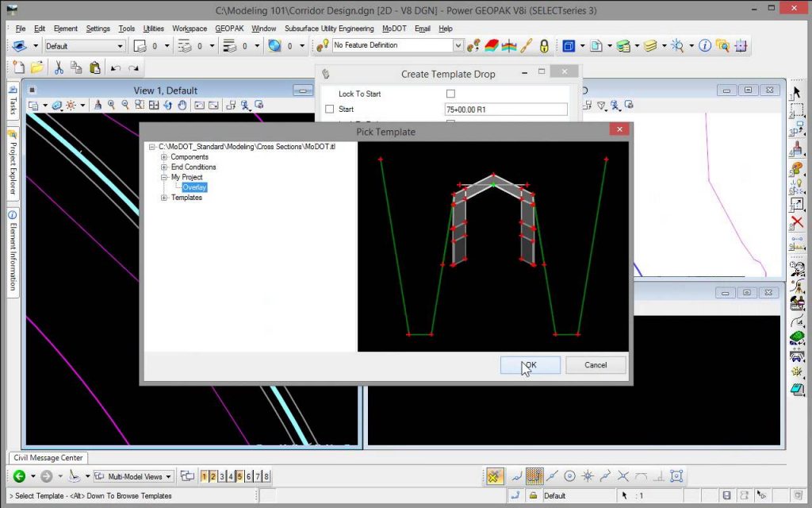The height and width of the screenshot is (508, 812).
Task: Click the Pan View hand icon in View 1
Action: 182,106
